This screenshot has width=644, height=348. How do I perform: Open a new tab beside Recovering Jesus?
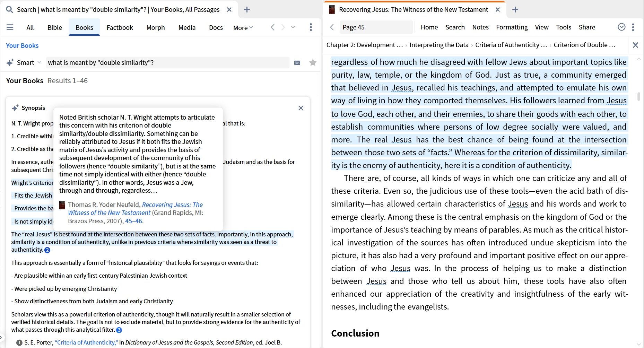pyautogui.click(x=515, y=10)
